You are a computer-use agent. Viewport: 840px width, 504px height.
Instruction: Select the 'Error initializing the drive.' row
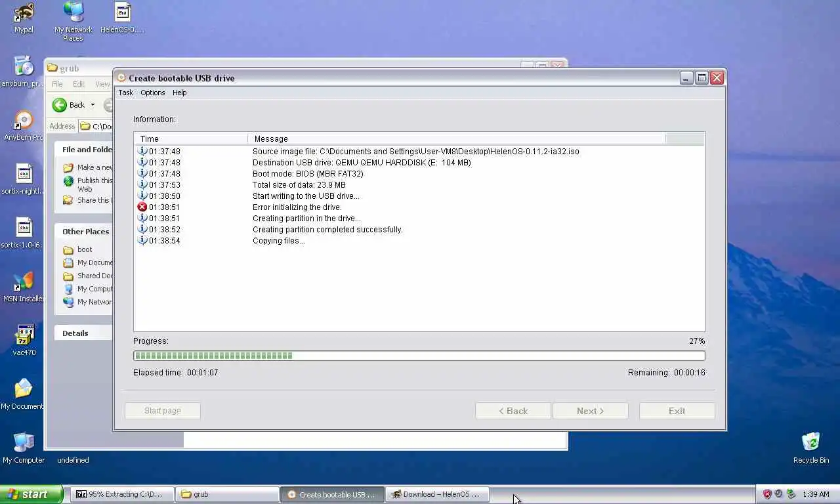pyautogui.click(x=419, y=207)
